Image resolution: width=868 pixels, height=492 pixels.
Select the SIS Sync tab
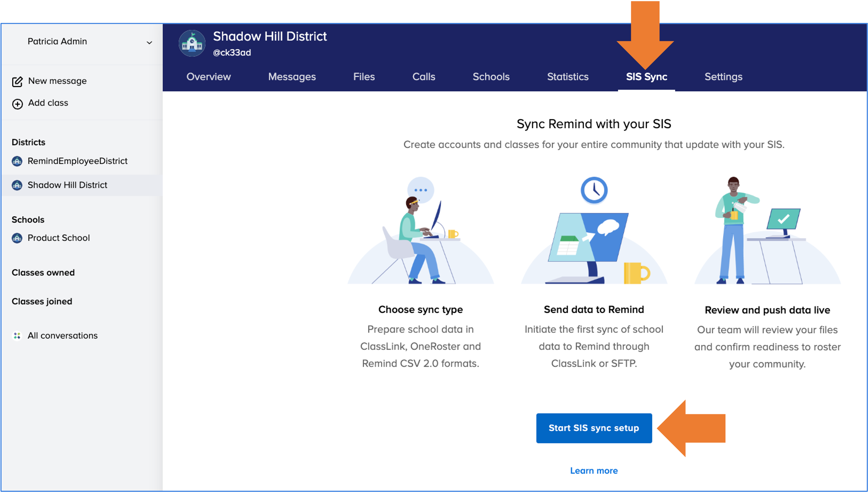click(x=646, y=77)
